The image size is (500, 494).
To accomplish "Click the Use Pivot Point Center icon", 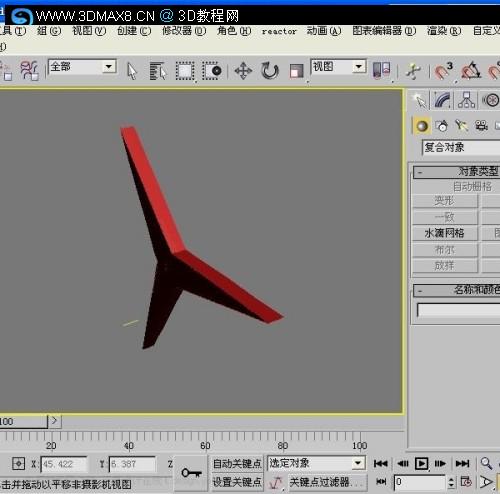I will tap(381, 71).
